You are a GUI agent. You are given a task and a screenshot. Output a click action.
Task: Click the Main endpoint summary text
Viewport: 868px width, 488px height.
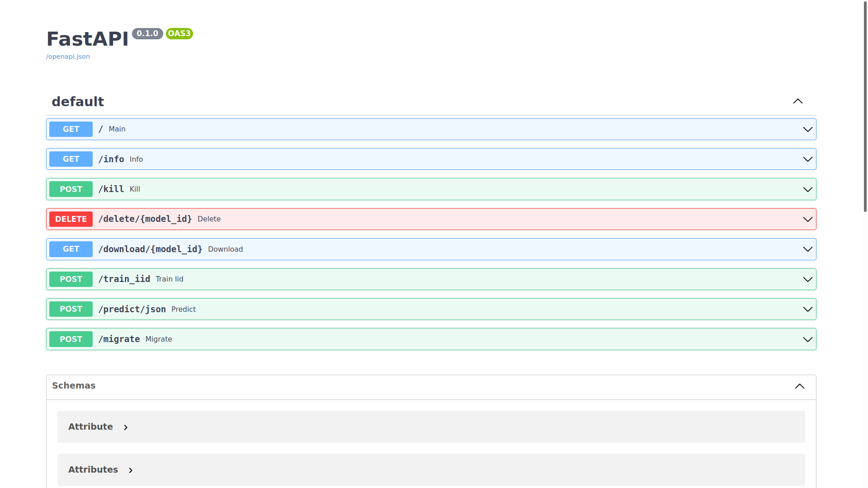coord(117,129)
